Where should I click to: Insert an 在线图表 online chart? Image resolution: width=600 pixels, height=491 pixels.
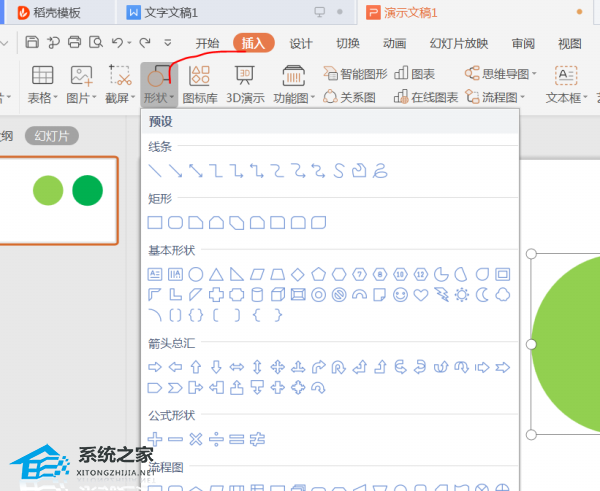(426, 97)
